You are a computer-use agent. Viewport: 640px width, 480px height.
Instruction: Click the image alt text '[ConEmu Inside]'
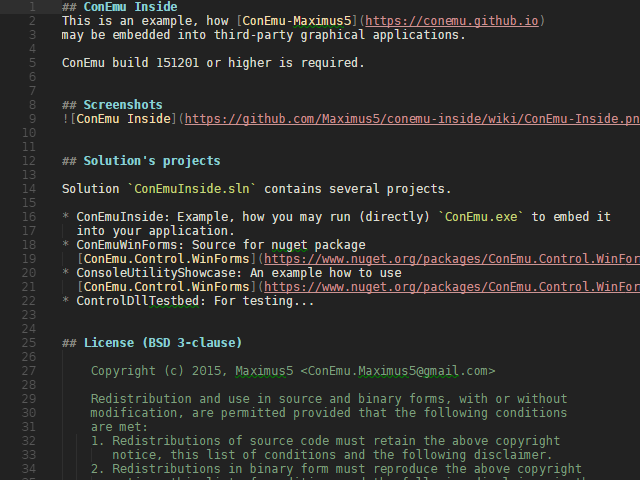pos(123,119)
